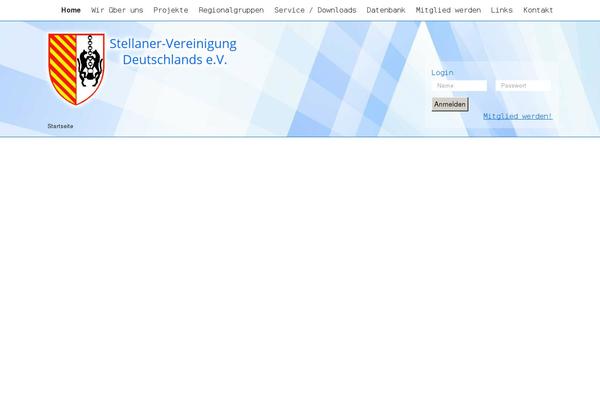Click the Startseite breadcrumb
The width and height of the screenshot is (600, 400).
tap(60, 126)
